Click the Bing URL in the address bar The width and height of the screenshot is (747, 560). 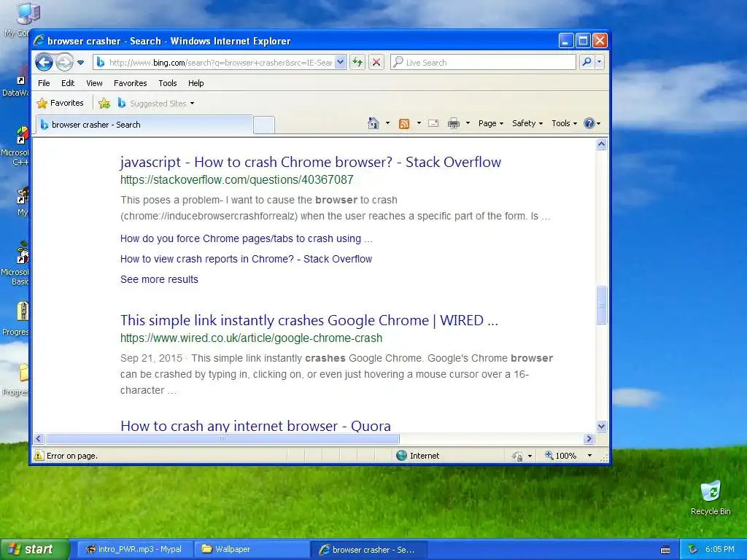(x=220, y=63)
